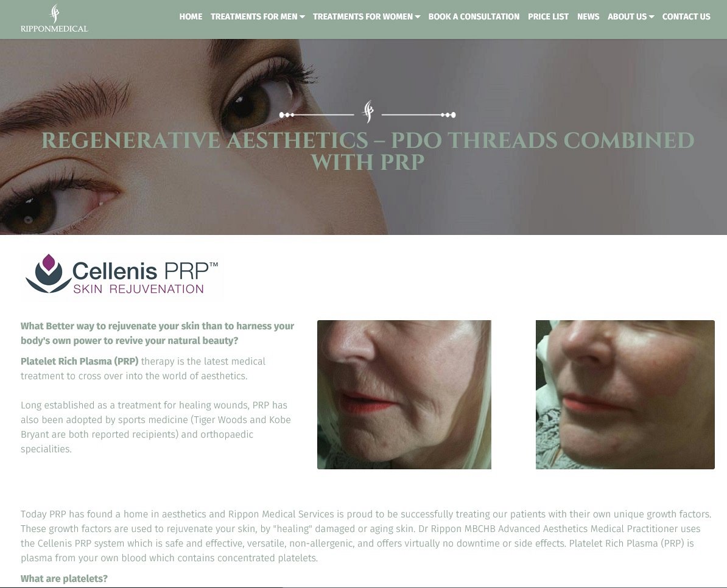Click the What are platelets? heading
This screenshot has width=727, height=588.
[64, 578]
